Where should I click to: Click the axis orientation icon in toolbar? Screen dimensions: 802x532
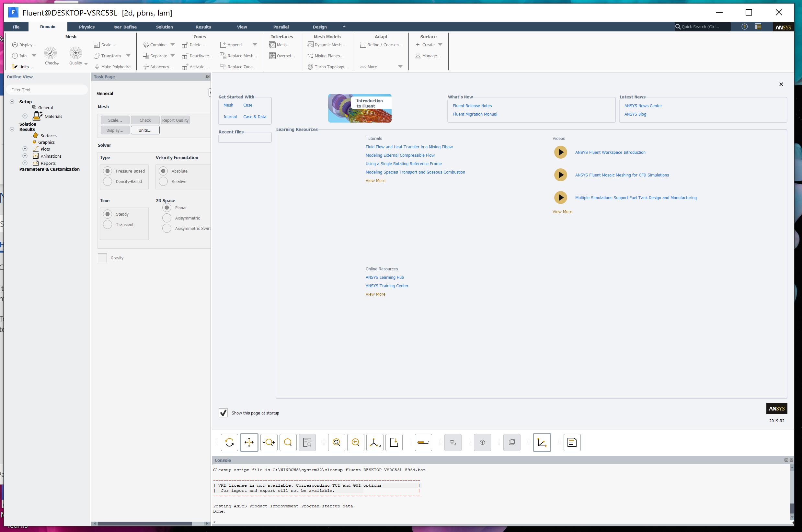[x=375, y=442]
